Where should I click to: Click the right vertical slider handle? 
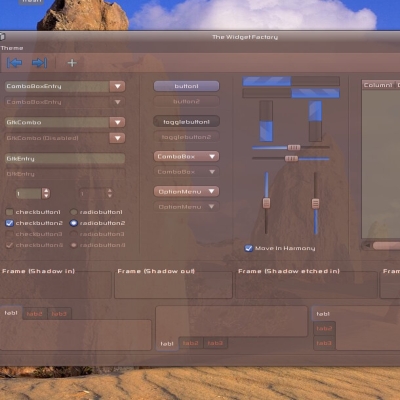coord(315,203)
